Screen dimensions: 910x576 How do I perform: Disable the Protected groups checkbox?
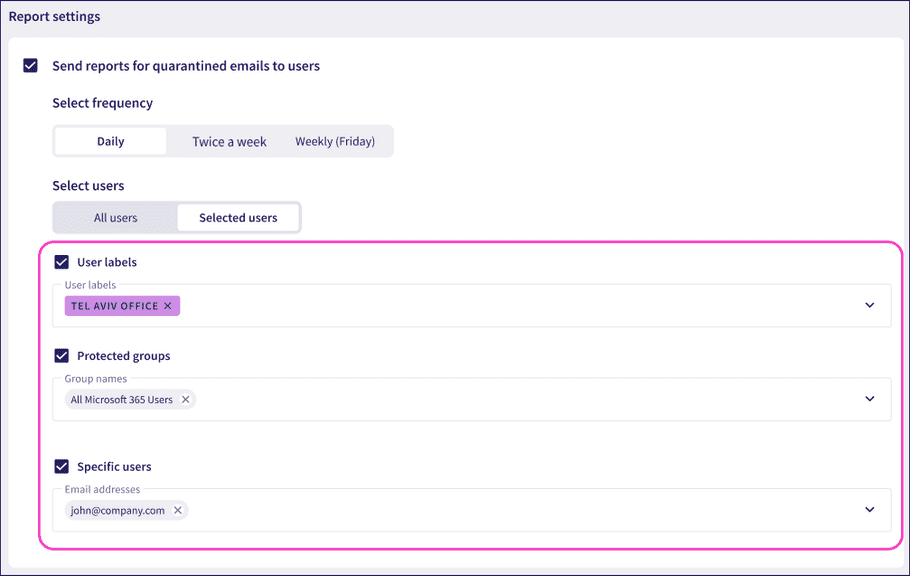tap(61, 355)
